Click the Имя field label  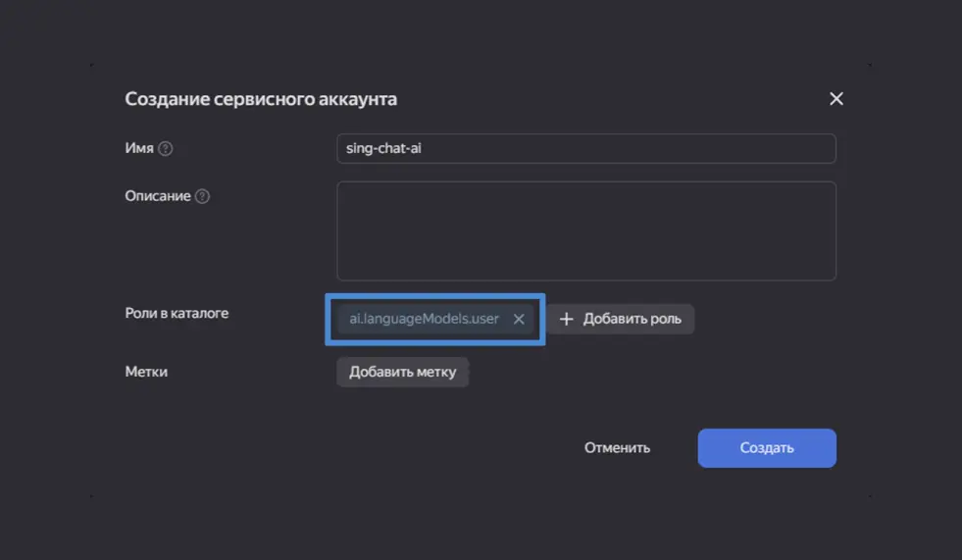coord(139,148)
